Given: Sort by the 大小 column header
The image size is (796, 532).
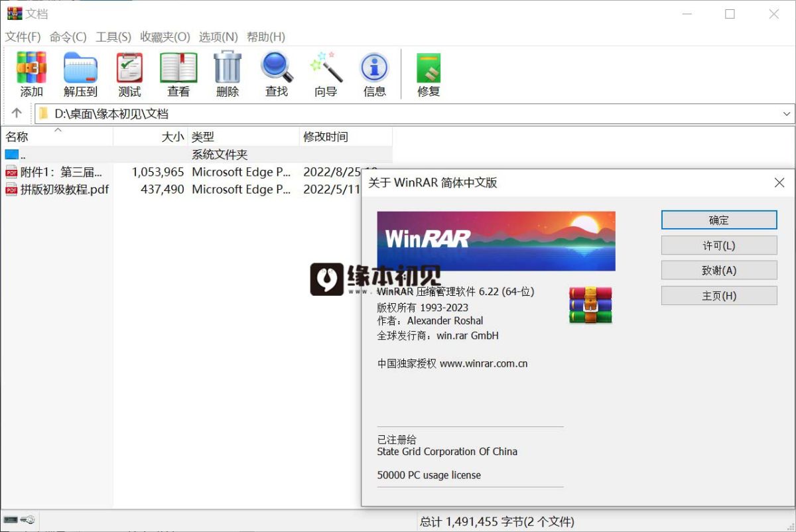Looking at the screenshot, I should click(x=151, y=137).
